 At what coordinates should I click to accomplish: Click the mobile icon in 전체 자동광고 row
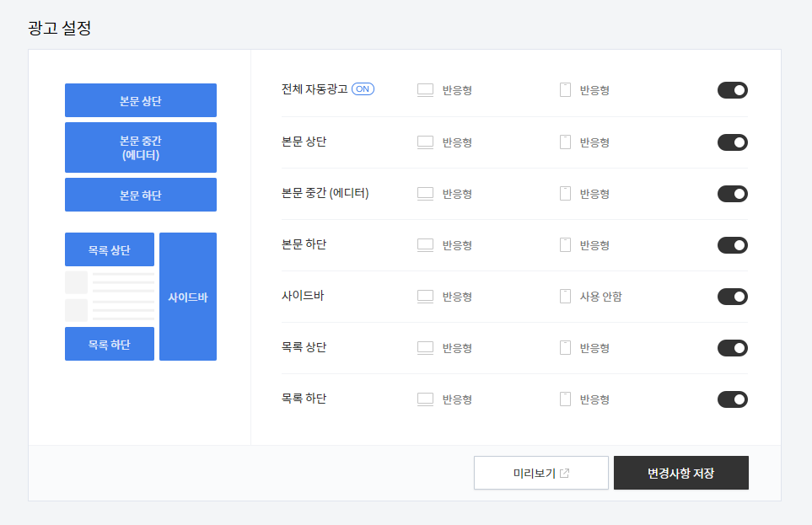pyautogui.click(x=565, y=90)
